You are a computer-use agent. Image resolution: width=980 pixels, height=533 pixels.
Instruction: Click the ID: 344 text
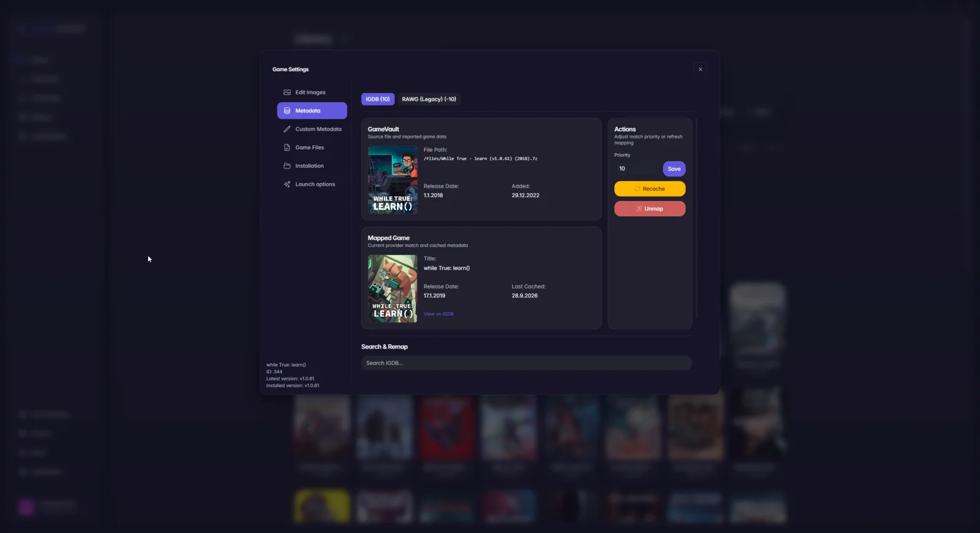click(274, 372)
